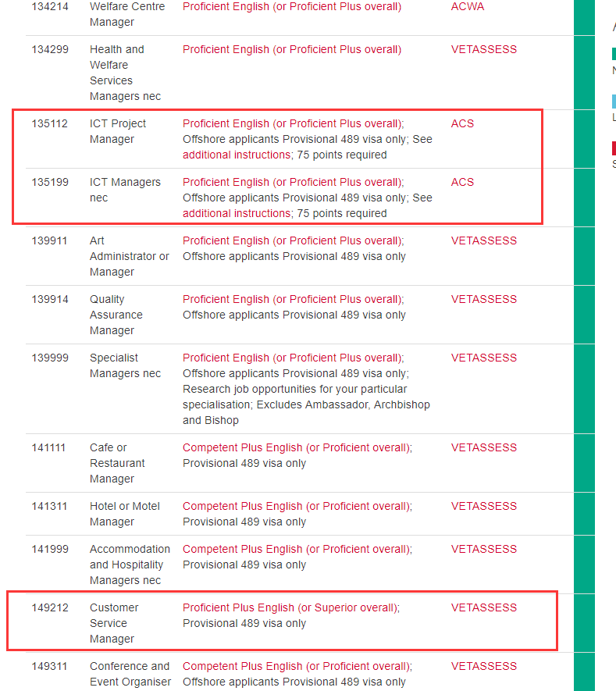Open additional instructions link for ICT Project Manager
The height and width of the screenshot is (691, 616).
236,155
